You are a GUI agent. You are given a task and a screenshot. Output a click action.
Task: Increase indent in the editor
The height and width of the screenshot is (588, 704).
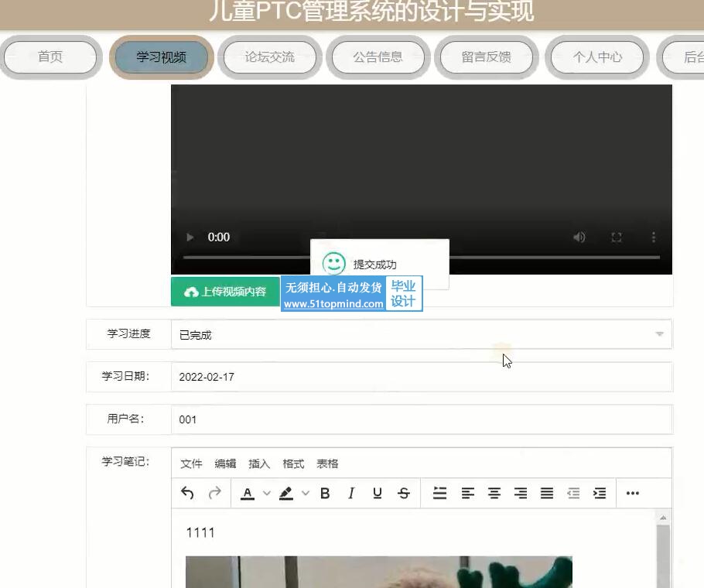[600, 494]
